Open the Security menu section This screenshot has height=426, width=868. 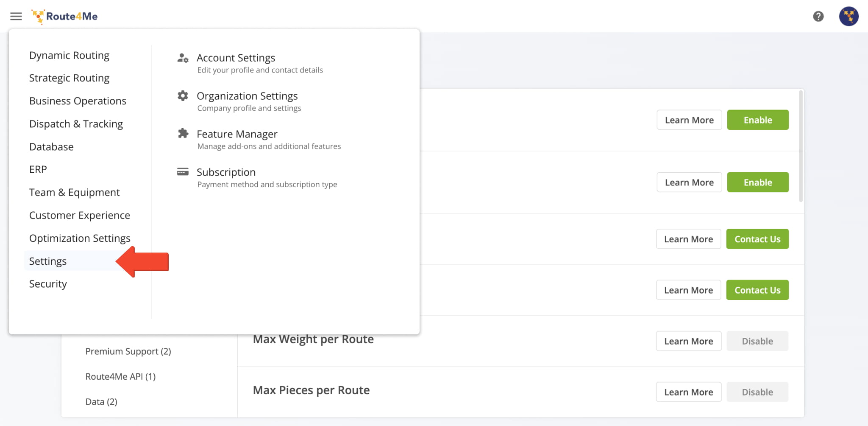[48, 284]
